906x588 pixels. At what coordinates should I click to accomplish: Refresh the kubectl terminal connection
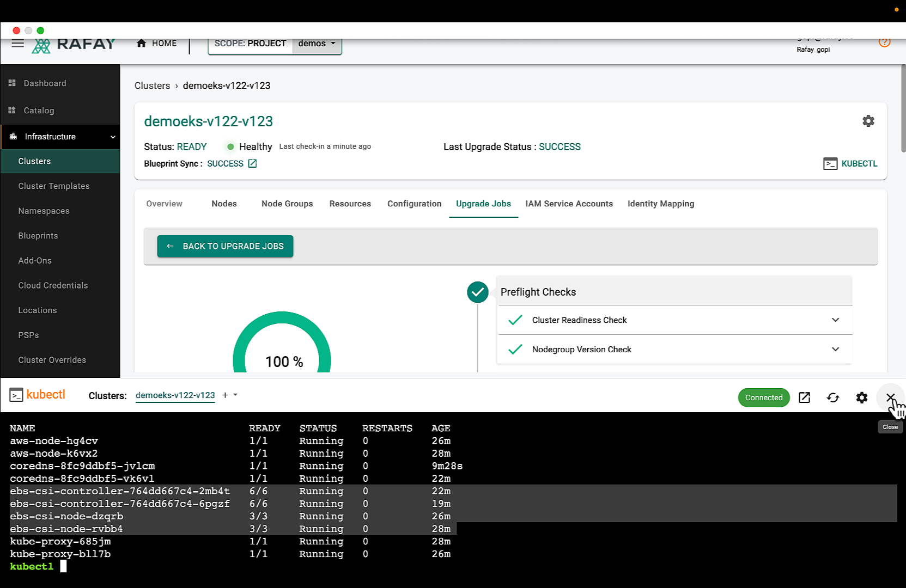[833, 397]
